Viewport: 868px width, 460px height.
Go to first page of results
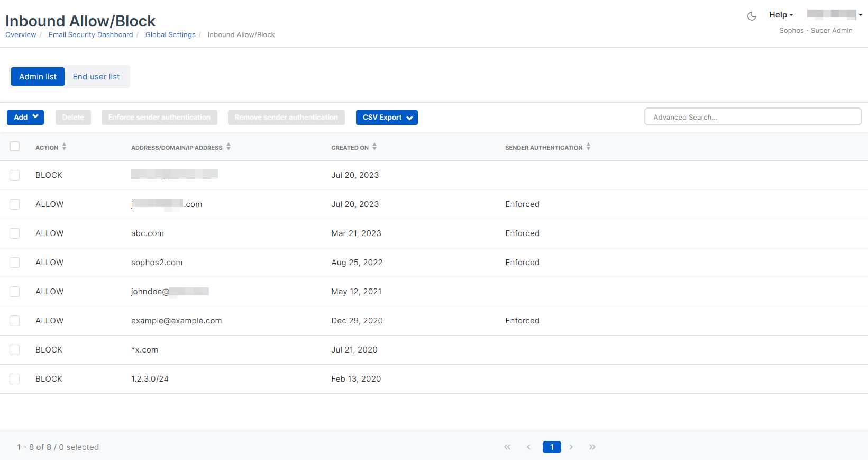507,447
